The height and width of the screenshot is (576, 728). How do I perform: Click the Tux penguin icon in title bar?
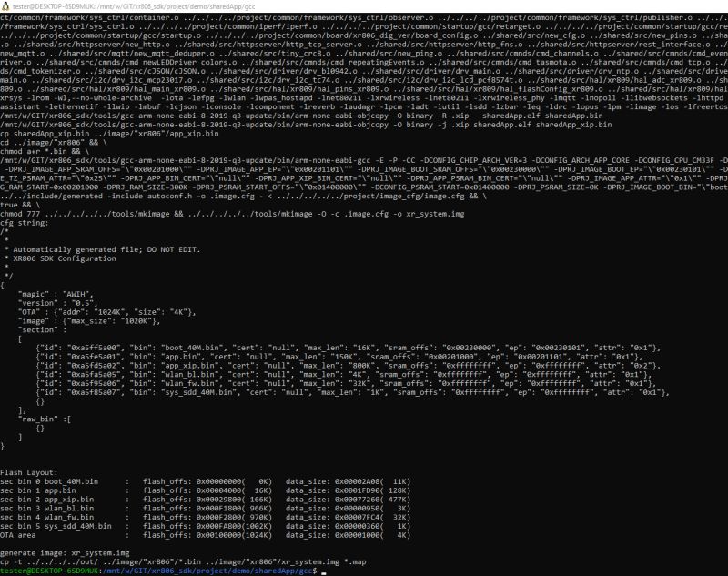[x=5, y=6]
